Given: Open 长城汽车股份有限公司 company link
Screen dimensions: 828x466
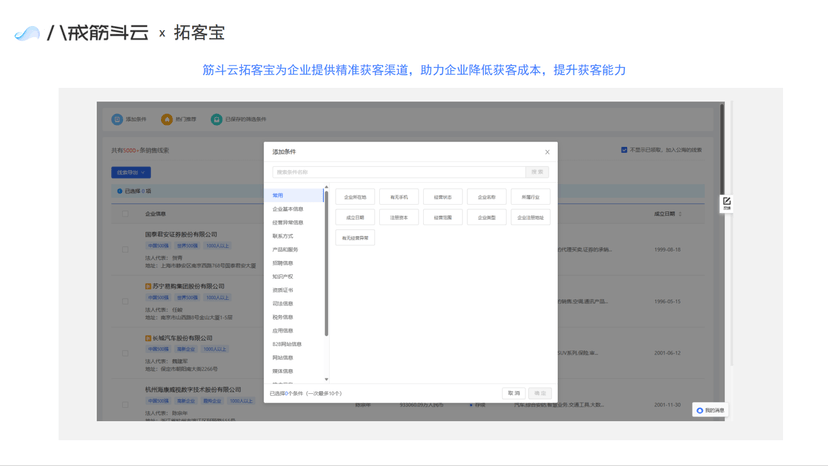Looking at the screenshot, I should click(183, 338).
